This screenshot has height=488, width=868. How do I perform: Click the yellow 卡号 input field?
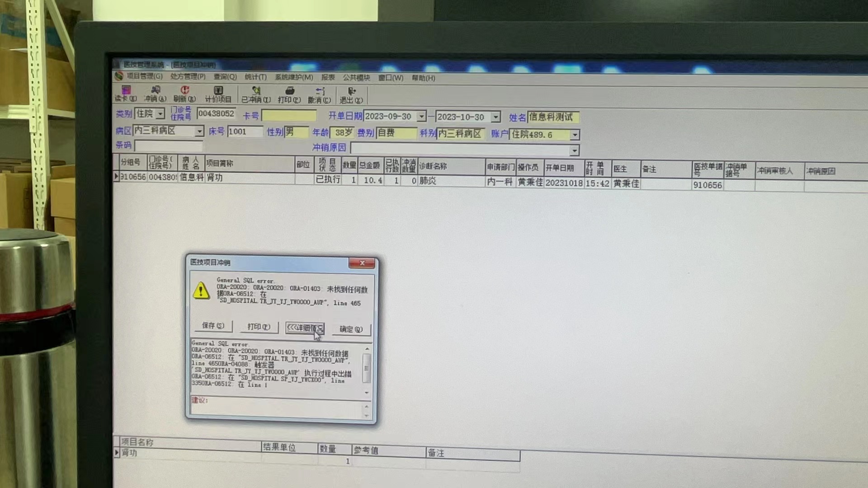[289, 115]
